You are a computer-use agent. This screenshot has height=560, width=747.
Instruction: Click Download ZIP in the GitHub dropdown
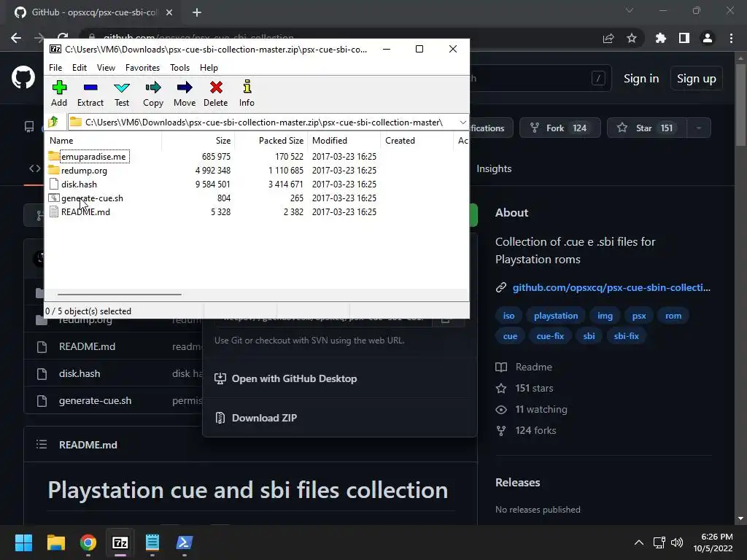(264, 418)
